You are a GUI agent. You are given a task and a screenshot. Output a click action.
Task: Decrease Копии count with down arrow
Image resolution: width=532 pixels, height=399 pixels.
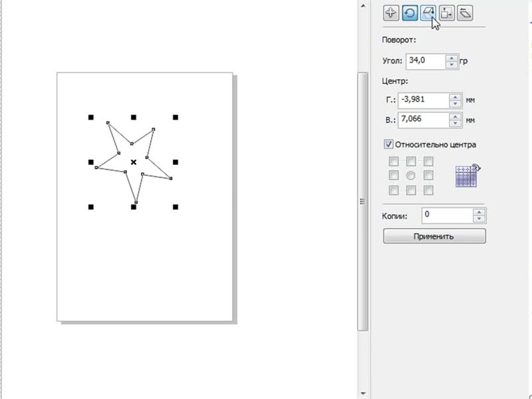click(479, 219)
